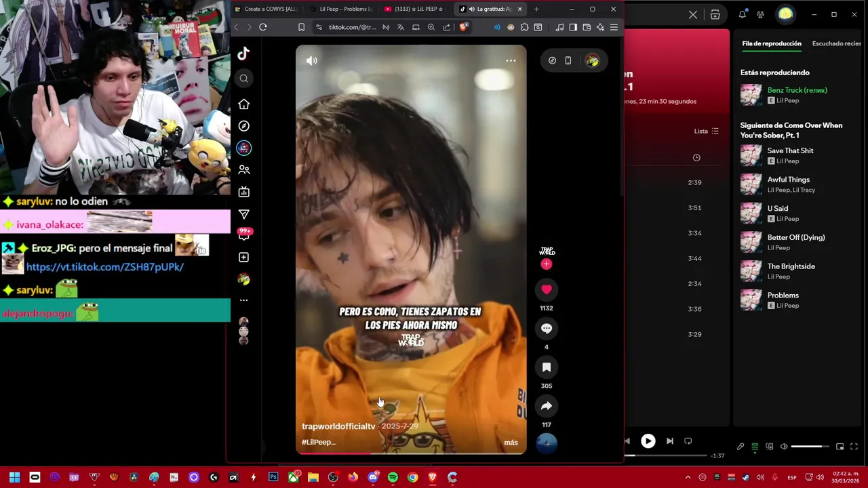Open TikTok Messages paper plane icon

(x=244, y=214)
